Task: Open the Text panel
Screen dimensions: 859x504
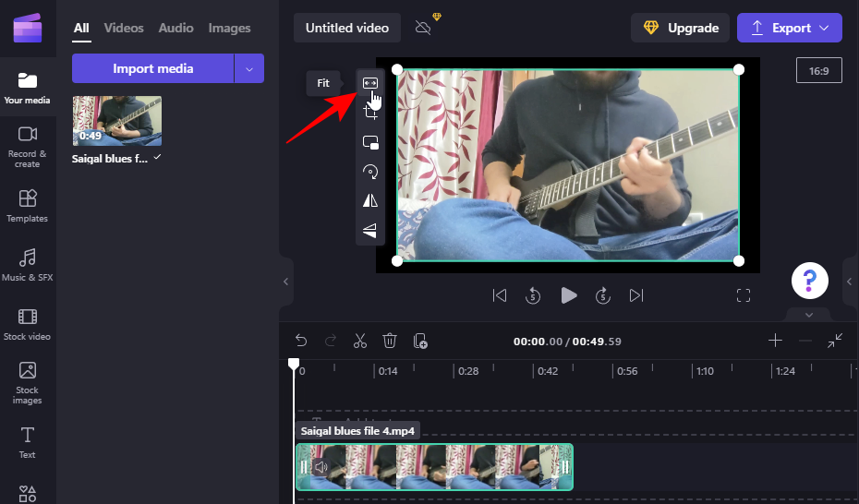Action: [x=28, y=442]
